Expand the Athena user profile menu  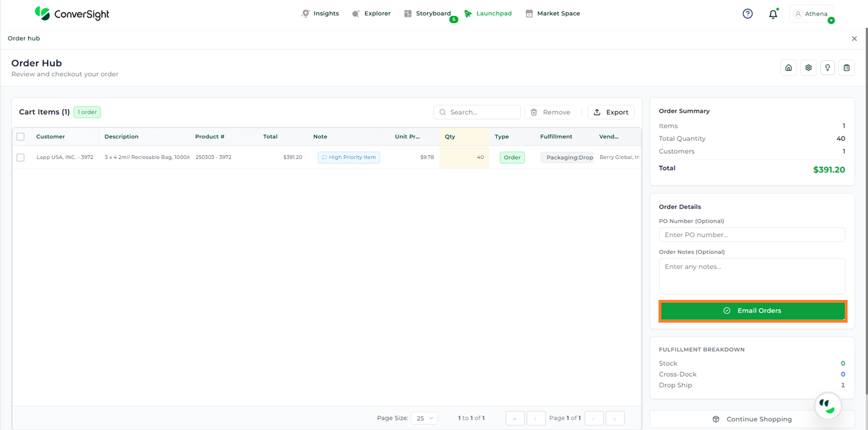pyautogui.click(x=812, y=14)
